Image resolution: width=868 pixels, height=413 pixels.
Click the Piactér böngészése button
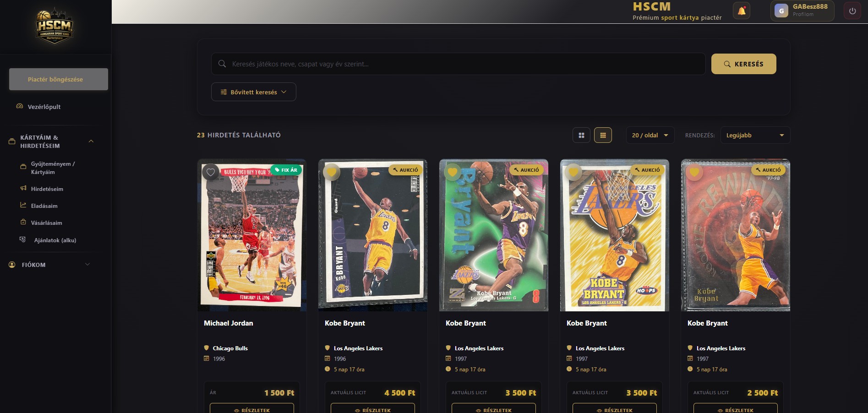coord(59,79)
